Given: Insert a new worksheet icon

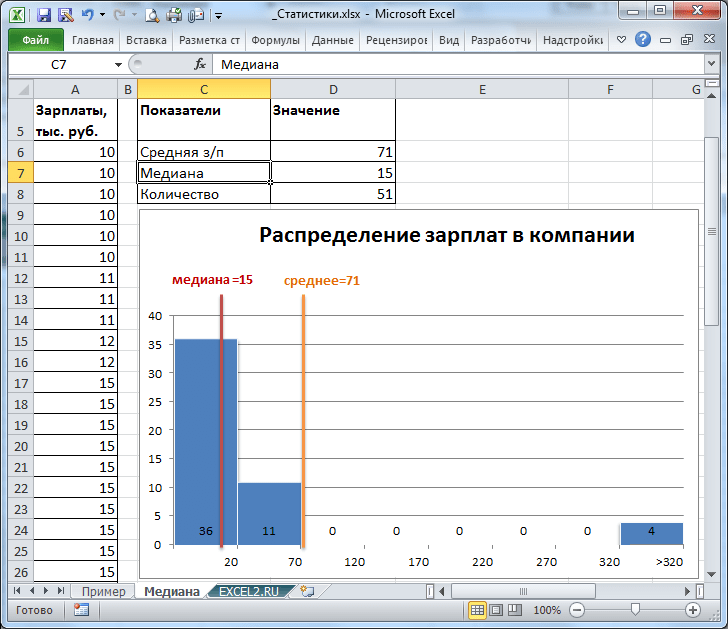Looking at the screenshot, I should 307,591.
